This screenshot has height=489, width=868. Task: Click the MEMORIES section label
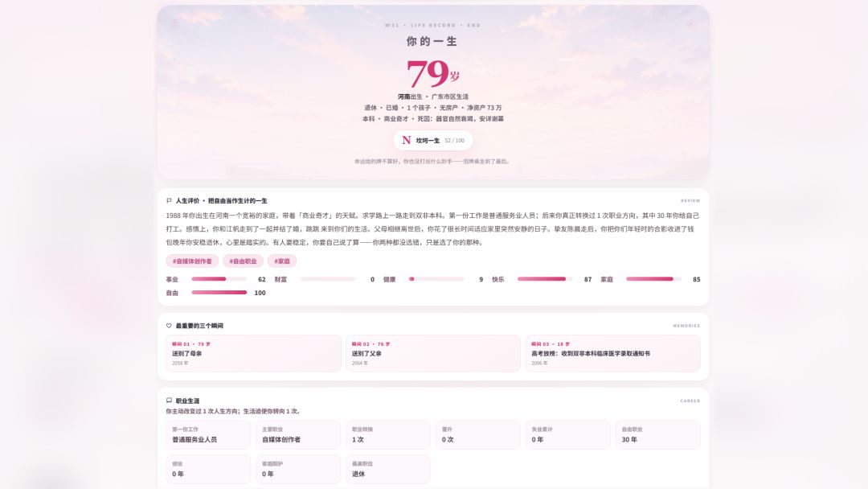click(x=686, y=326)
